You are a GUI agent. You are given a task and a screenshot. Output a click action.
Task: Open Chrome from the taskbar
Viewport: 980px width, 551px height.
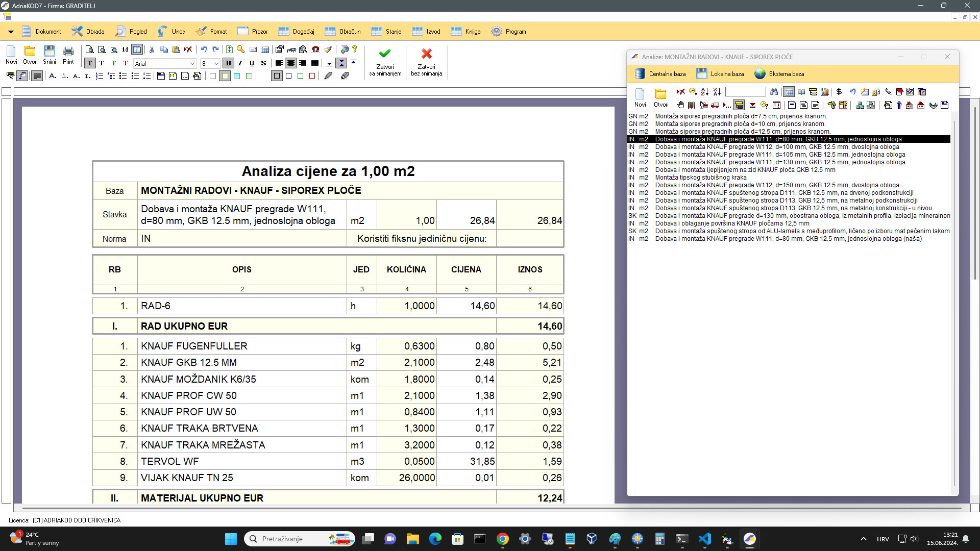coord(503,539)
